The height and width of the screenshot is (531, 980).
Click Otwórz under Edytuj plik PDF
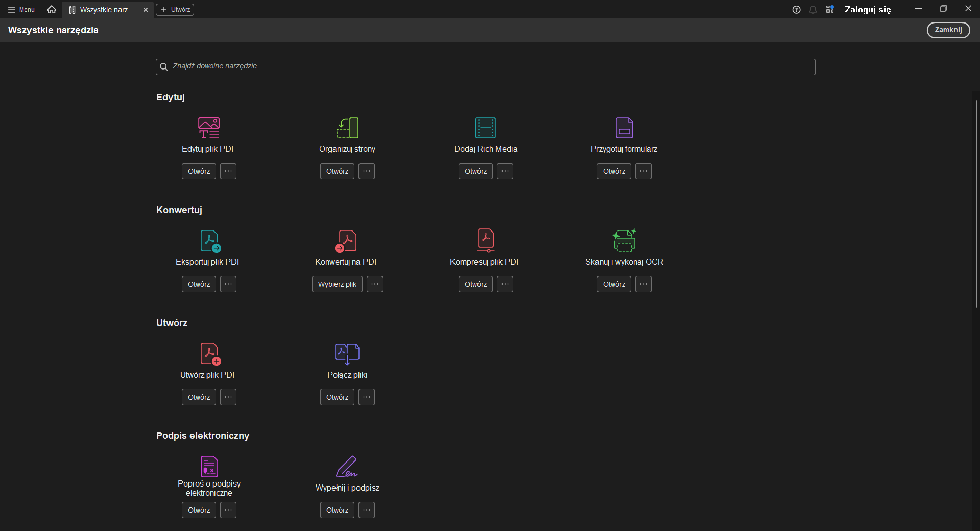(x=199, y=171)
